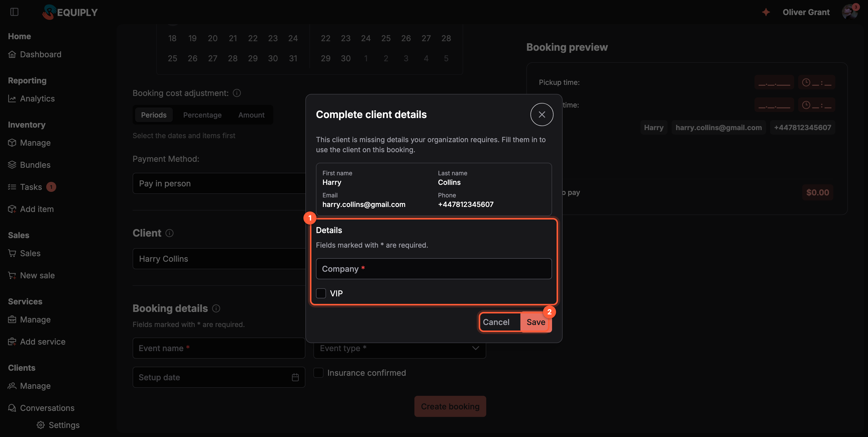This screenshot has height=437, width=868.
Task: Open Analytics under Reporting
Action: pyautogui.click(x=31, y=98)
